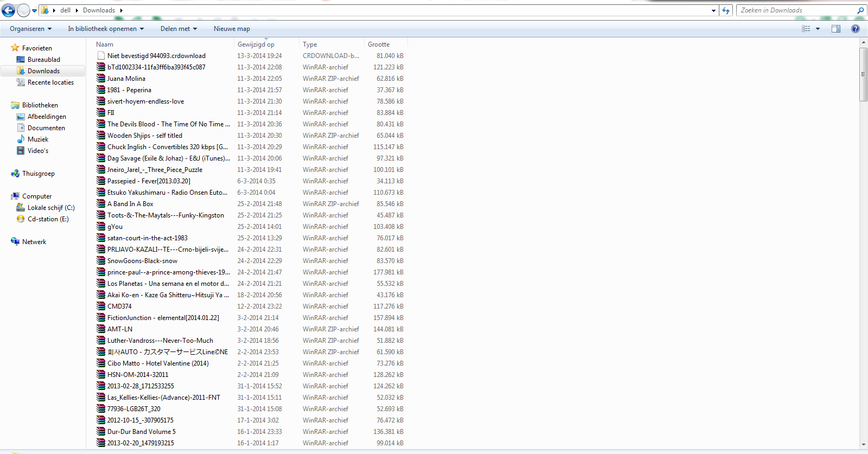This screenshot has width=868, height=454.
Task: Select 'Cibo Matto - Hotel Valentine (2014)'
Action: pos(158,363)
